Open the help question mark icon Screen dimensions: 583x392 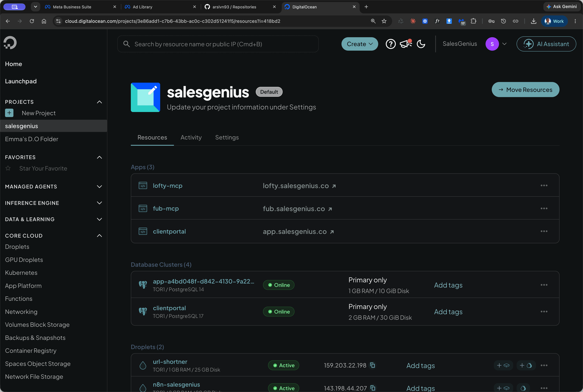click(390, 44)
